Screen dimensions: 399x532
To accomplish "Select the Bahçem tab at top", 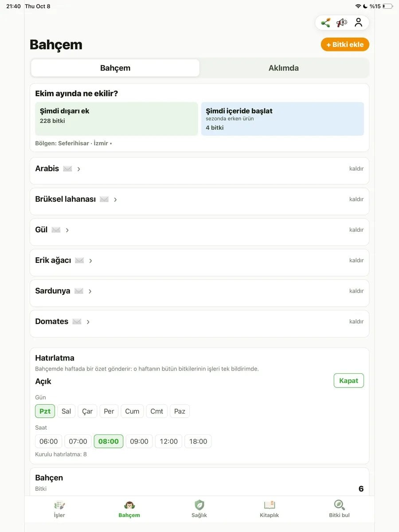I will point(115,68).
